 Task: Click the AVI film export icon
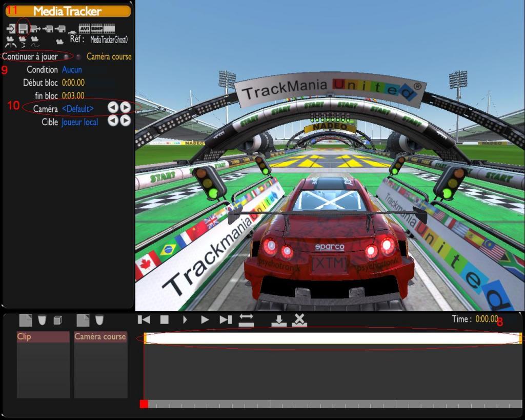click(x=85, y=29)
